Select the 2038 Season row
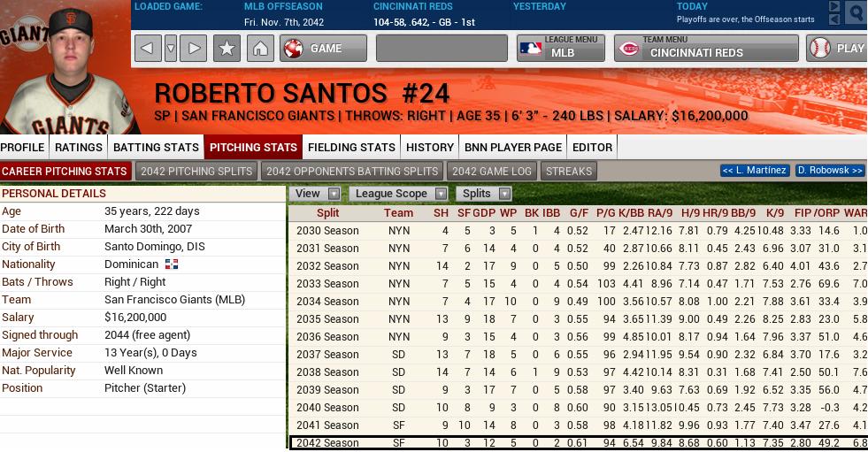Screen dimensions: 868x452 point(578,372)
